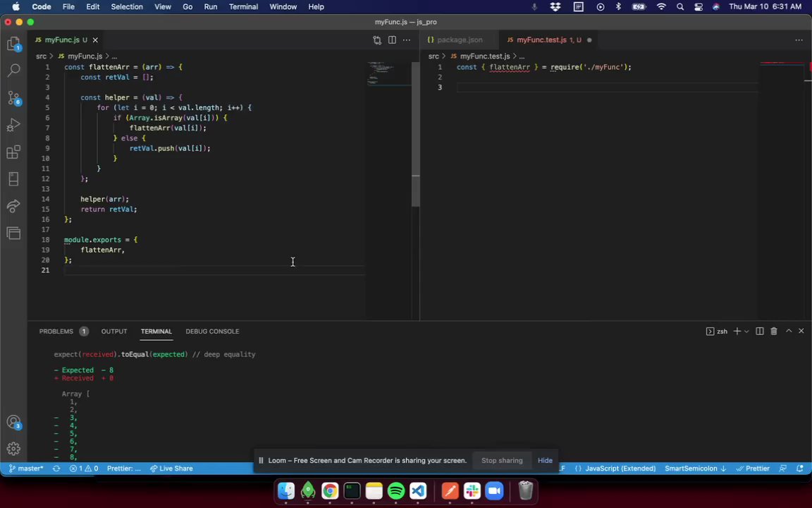
Task: Click 'return retVal;' on line 15
Action: [109, 209]
